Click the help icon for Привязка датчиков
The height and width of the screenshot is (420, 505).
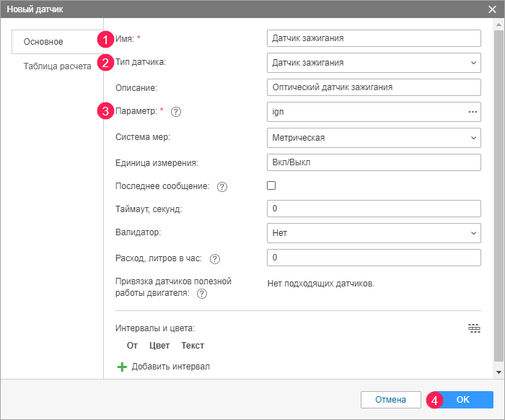point(202,294)
